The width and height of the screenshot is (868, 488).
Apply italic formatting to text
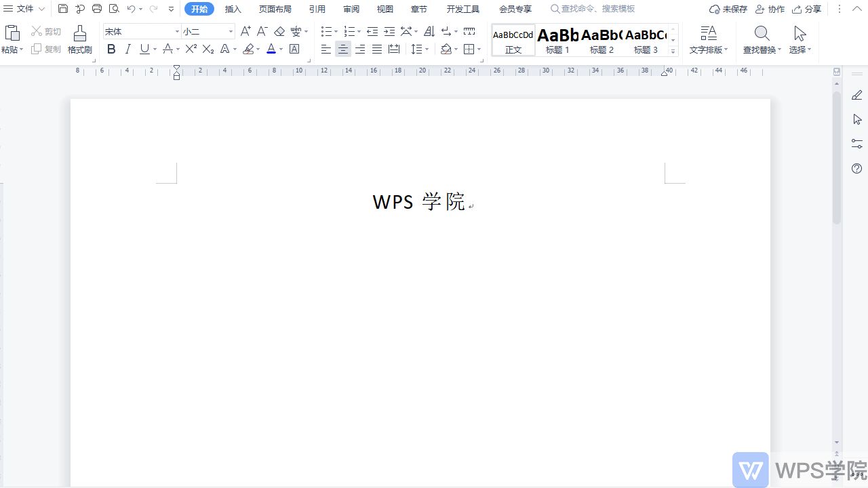(128, 49)
